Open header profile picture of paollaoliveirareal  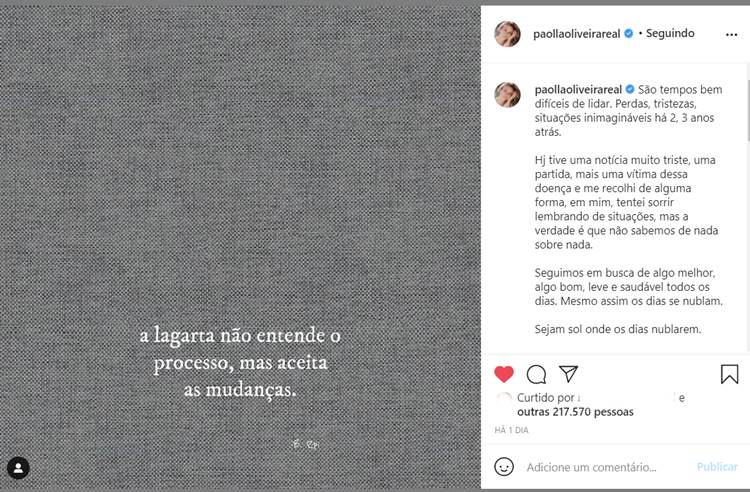[507, 34]
